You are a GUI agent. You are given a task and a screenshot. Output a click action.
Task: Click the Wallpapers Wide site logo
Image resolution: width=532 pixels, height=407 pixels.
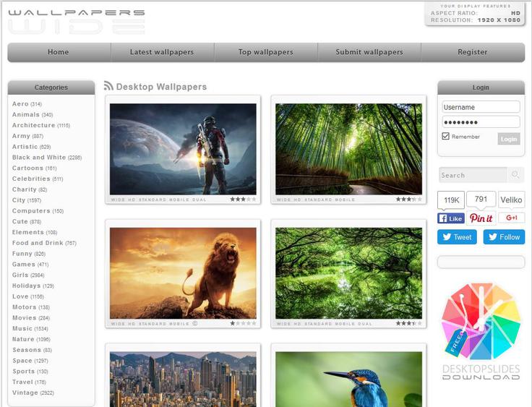point(77,22)
